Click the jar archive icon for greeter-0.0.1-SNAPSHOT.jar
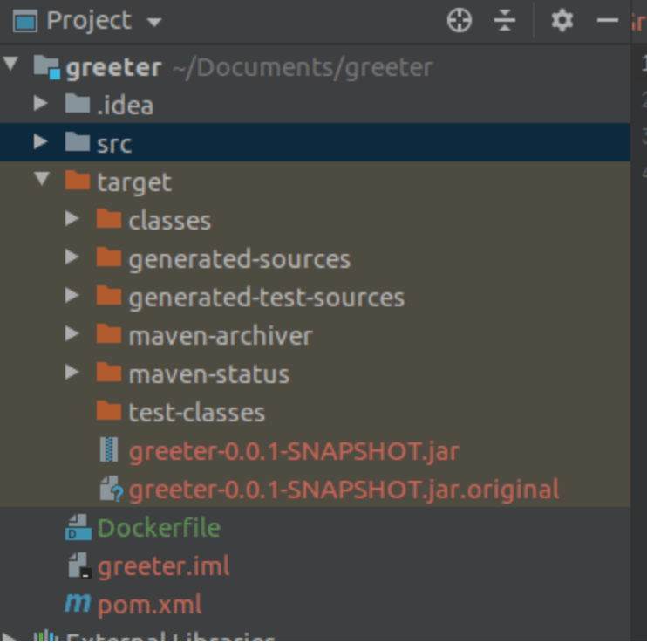Image resolution: width=647 pixels, height=644 pixels. click(x=109, y=451)
